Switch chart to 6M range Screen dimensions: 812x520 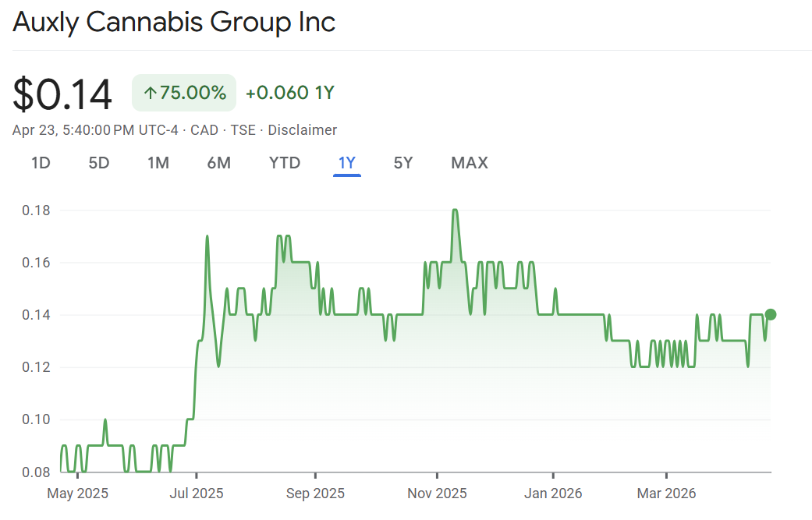tap(219, 163)
